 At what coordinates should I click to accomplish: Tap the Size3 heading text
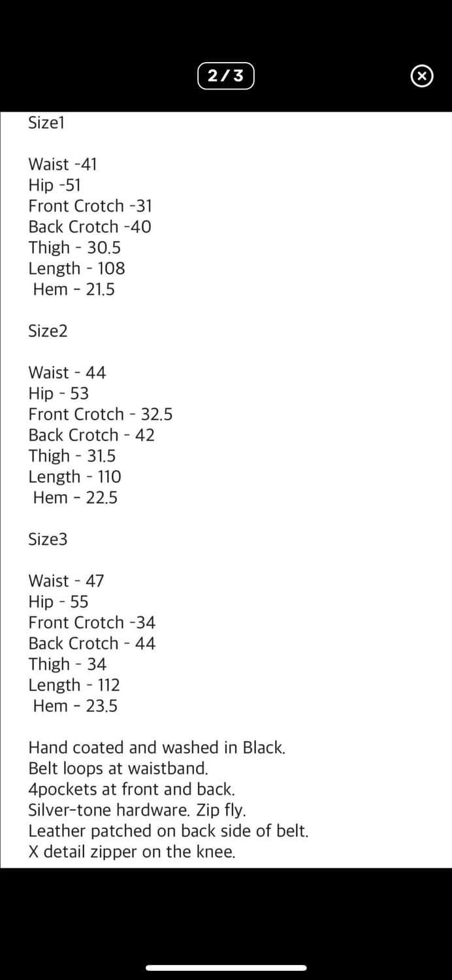click(x=48, y=539)
